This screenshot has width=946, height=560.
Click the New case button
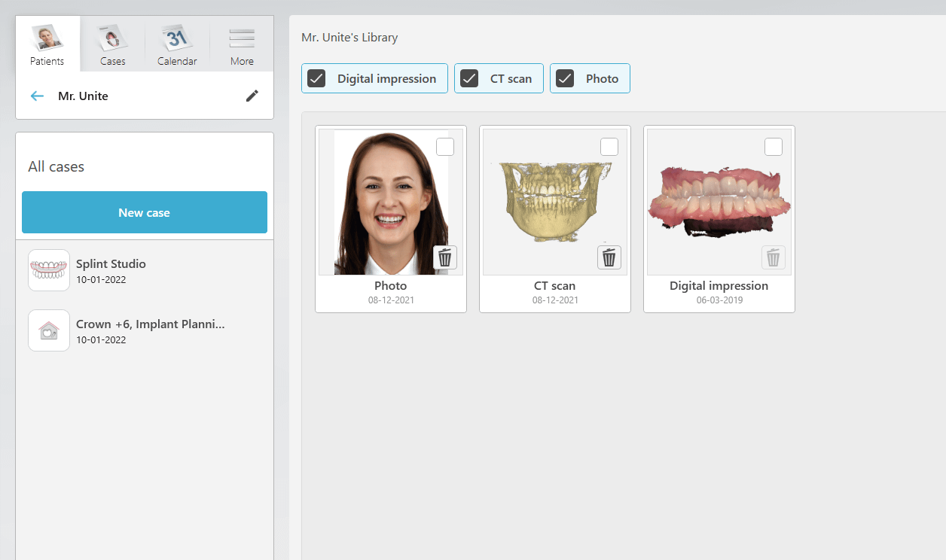coord(145,212)
